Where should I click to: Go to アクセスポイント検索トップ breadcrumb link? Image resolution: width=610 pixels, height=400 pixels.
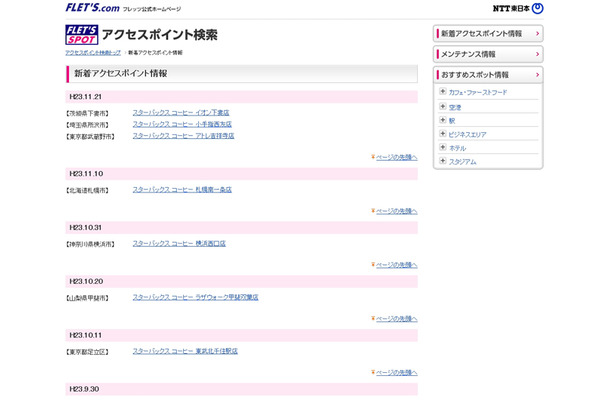pos(93,53)
